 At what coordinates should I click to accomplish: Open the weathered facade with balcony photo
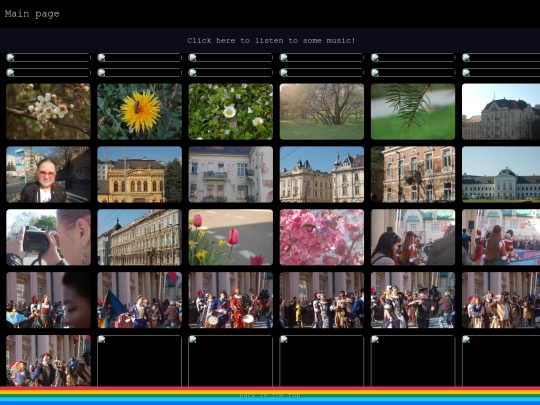(231, 175)
